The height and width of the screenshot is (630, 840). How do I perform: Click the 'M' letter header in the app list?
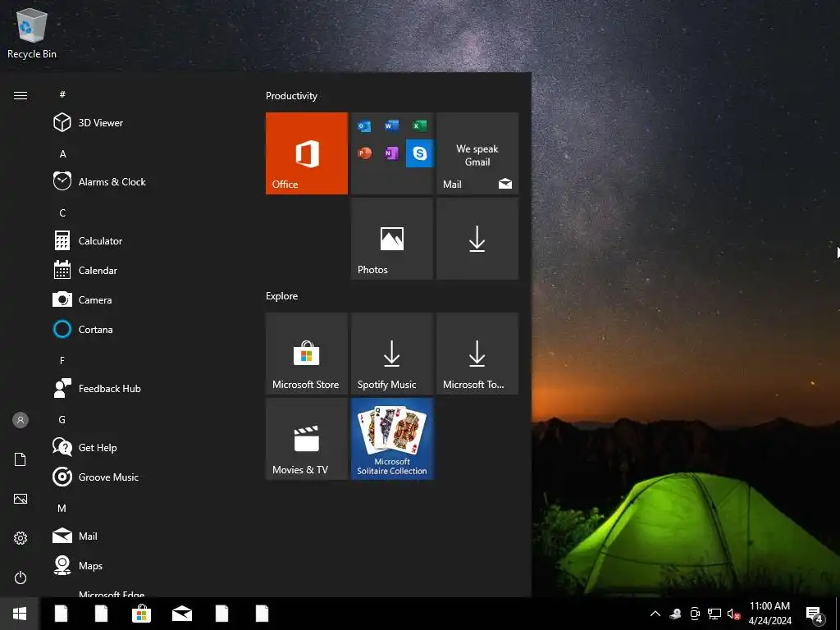tap(62, 508)
